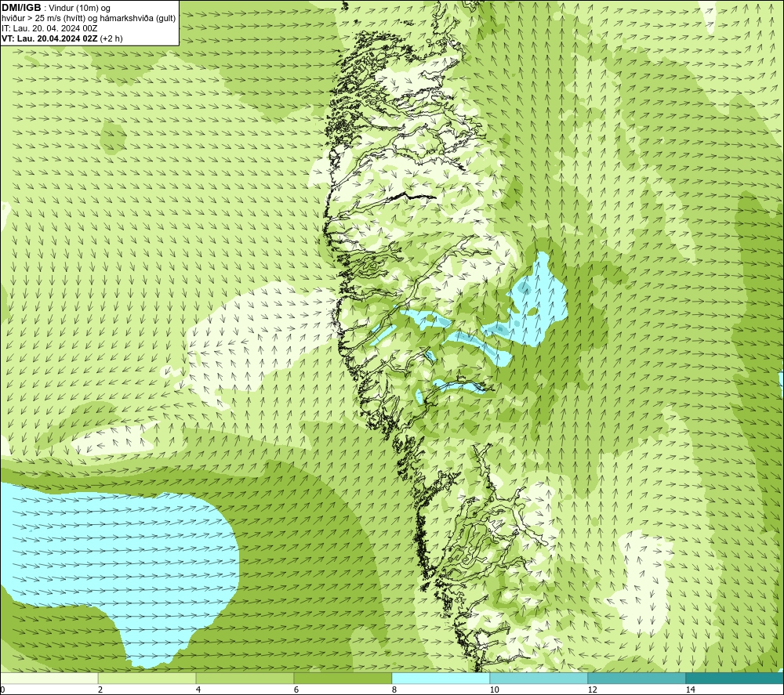Click the "14" colorbar scale label

(690, 690)
